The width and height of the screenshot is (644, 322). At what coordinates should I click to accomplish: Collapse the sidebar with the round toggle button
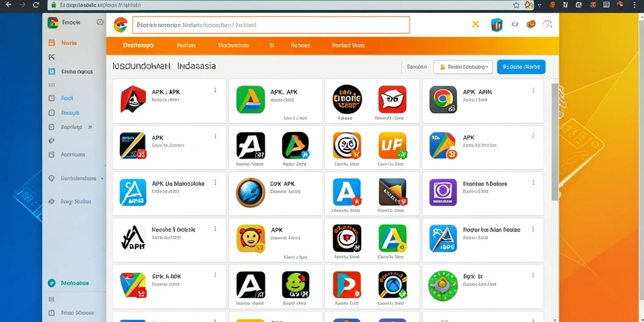[x=100, y=23]
